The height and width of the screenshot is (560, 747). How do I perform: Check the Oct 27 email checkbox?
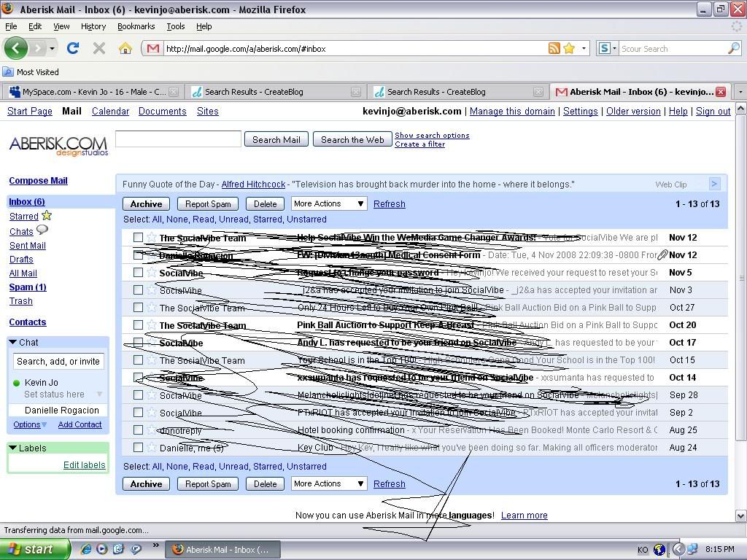click(138, 307)
